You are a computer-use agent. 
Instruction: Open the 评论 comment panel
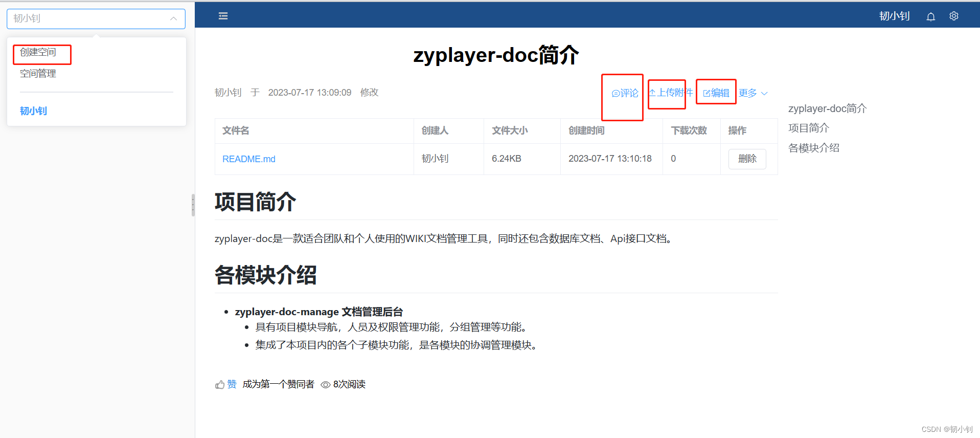tap(625, 93)
